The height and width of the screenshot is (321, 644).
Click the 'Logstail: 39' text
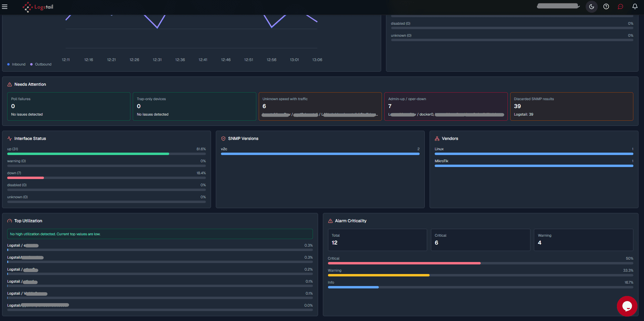click(524, 115)
